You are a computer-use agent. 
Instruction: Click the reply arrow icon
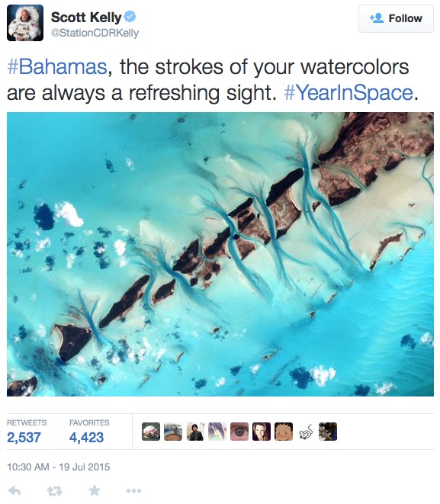click(14, 490)
